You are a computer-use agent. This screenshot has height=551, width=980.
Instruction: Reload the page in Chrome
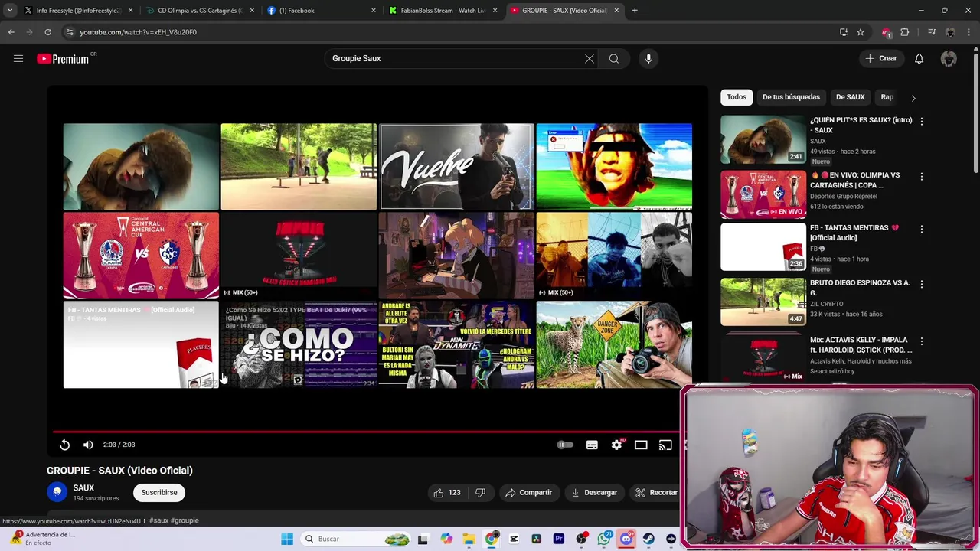[x=47, y=32]
